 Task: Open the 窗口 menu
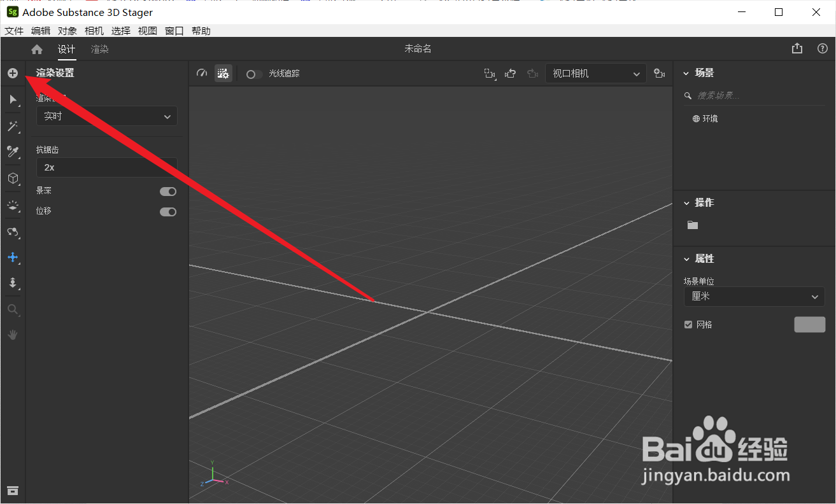point(174,31)
